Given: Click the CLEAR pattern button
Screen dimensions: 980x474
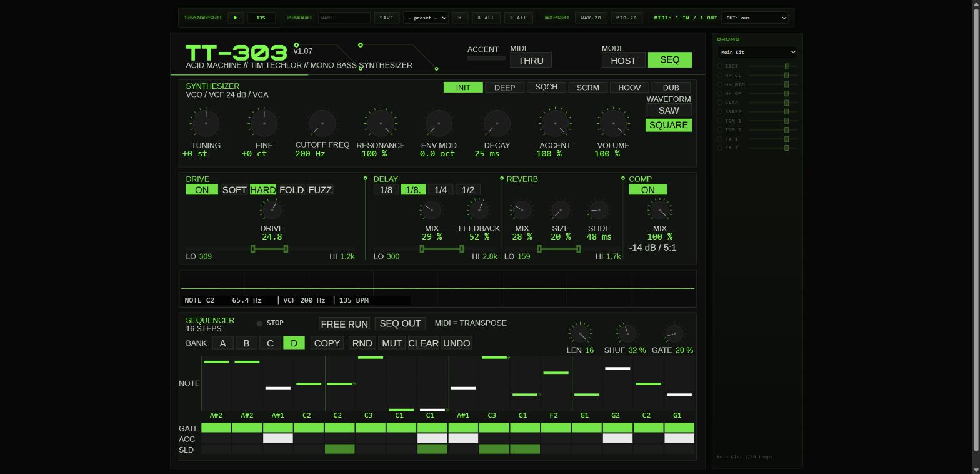Looking at the screenshot, I should (x=423, y=343).
